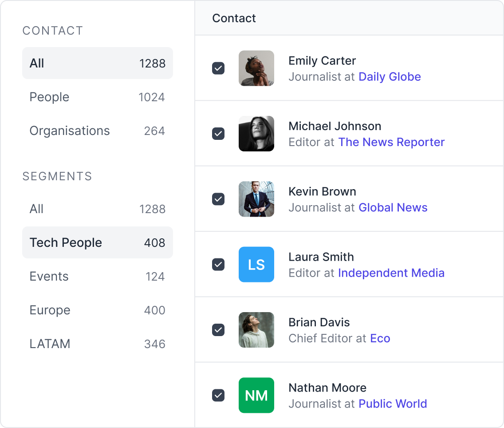Click Emily Carter's profile photo
The image size is (504, 428).
tap(256, 68)
